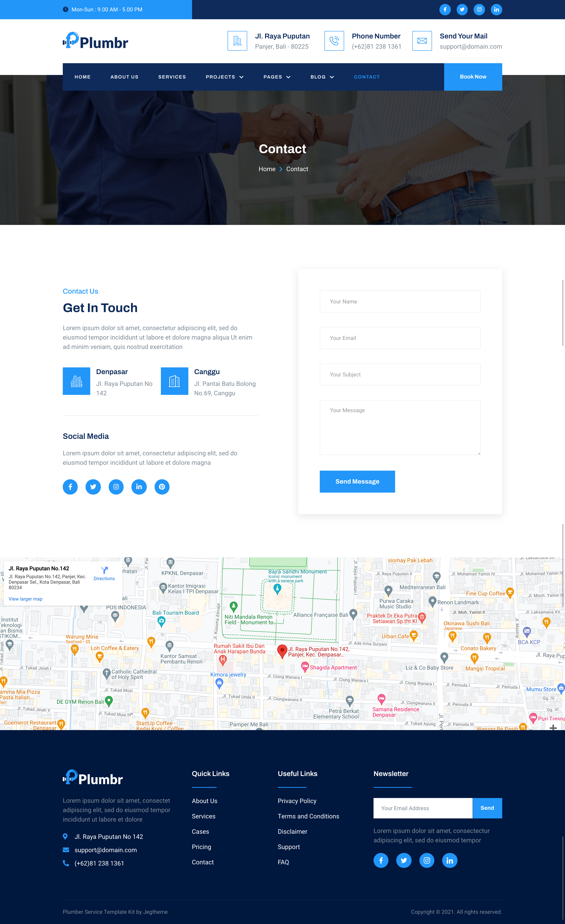
Task: Click the Privacy Policy footer link
Action: click(297, 801)
